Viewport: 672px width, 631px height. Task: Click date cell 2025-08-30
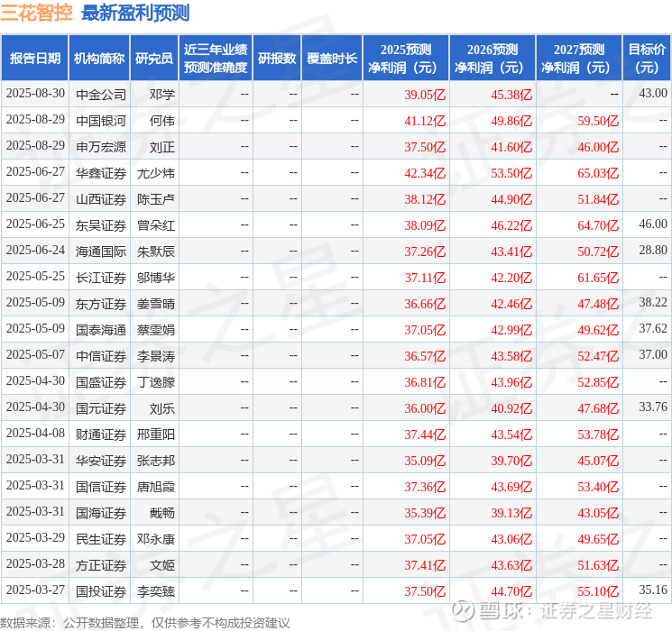[x=35, y=93]
